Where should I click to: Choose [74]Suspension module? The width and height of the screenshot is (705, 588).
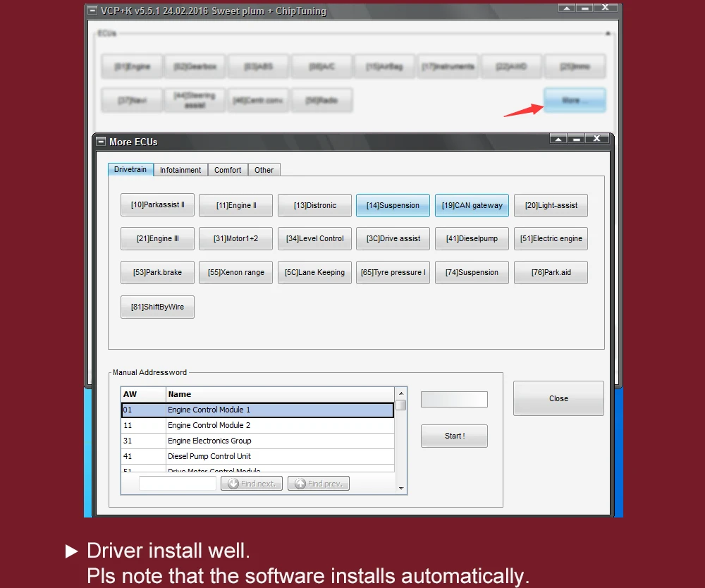(x=472, y=272)
